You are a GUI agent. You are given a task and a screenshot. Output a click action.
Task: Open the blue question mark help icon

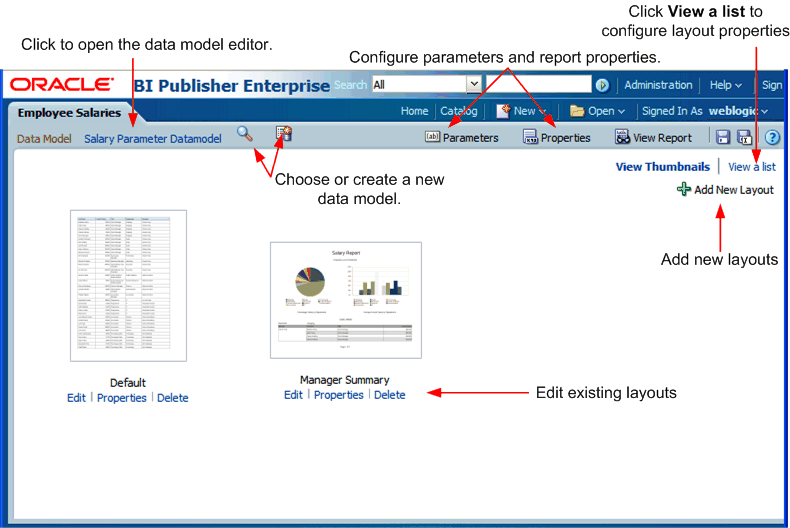(x=772, y=137)
